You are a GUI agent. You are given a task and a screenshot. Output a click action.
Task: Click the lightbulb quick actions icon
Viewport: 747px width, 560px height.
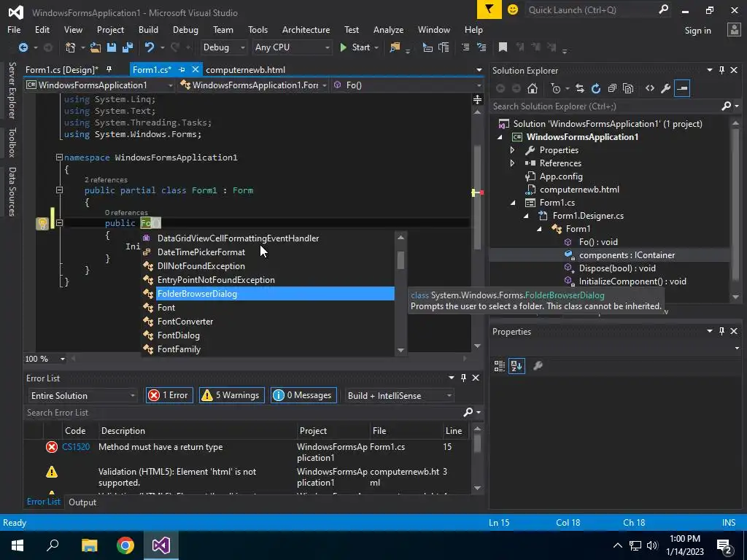pos(42,223)
